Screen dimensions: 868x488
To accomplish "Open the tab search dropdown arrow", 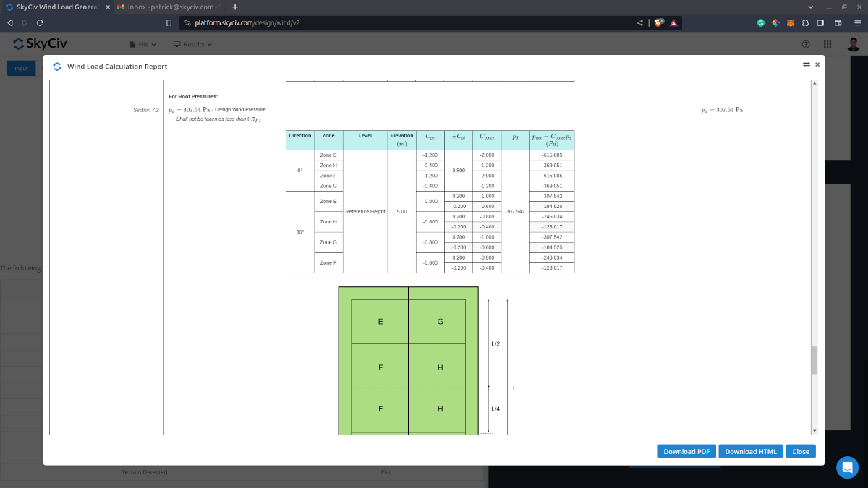I will coord(810,7).
